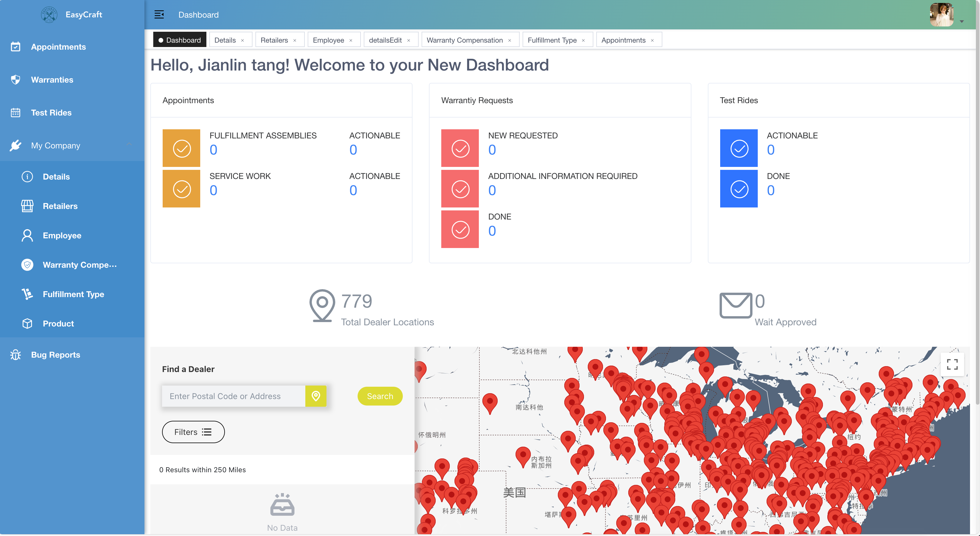The width and height of the screenshot is (980, 536).
Task: Expand the Filters options
Action: 193,432
